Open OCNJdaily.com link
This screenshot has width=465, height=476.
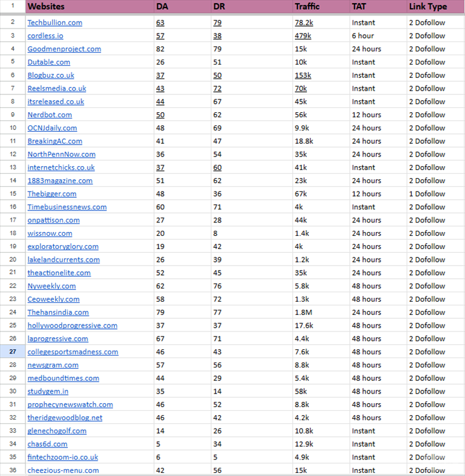coord(52,128)
